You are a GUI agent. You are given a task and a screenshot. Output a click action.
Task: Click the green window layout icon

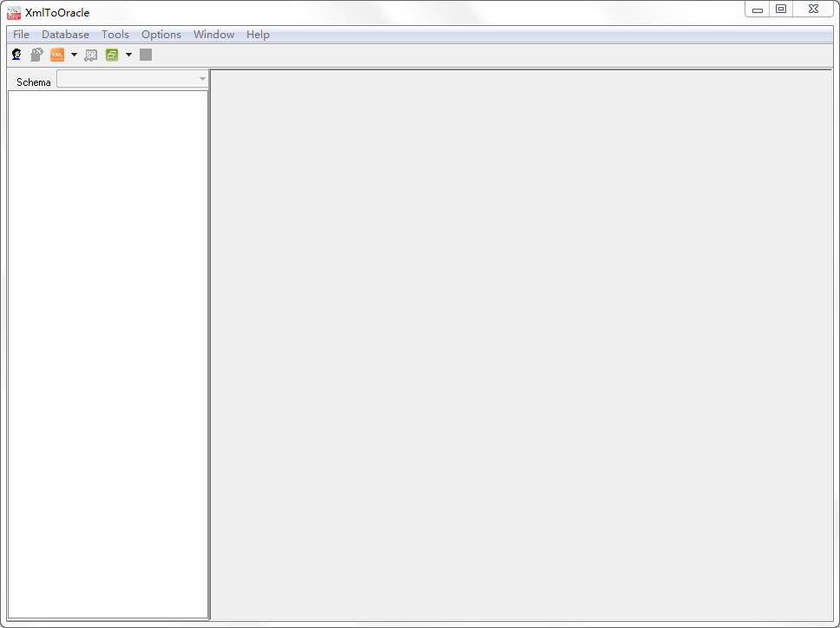112,55
